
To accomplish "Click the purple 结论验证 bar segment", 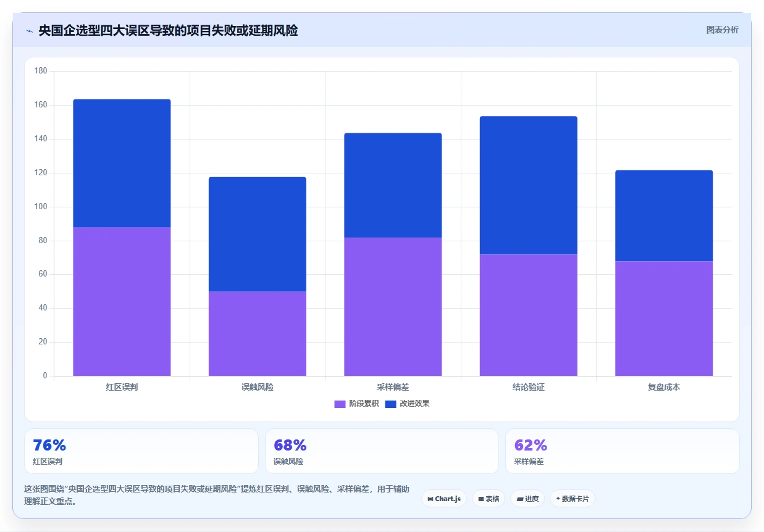I will pos(529,315).
